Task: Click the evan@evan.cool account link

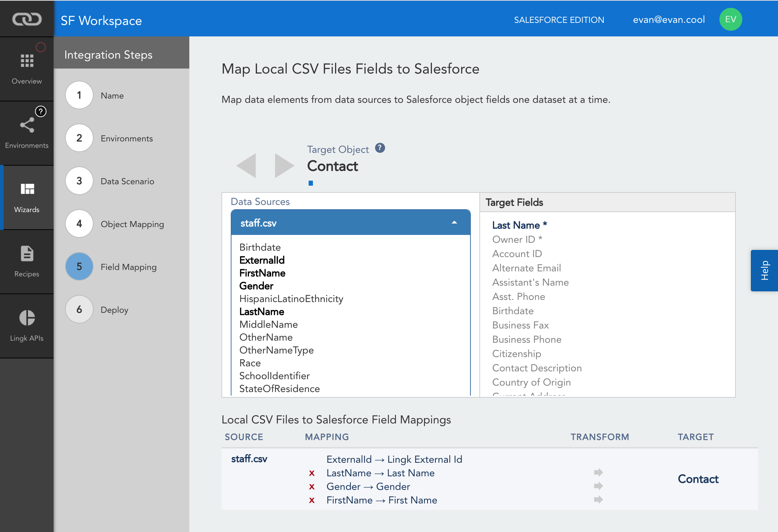Action: 669,20
